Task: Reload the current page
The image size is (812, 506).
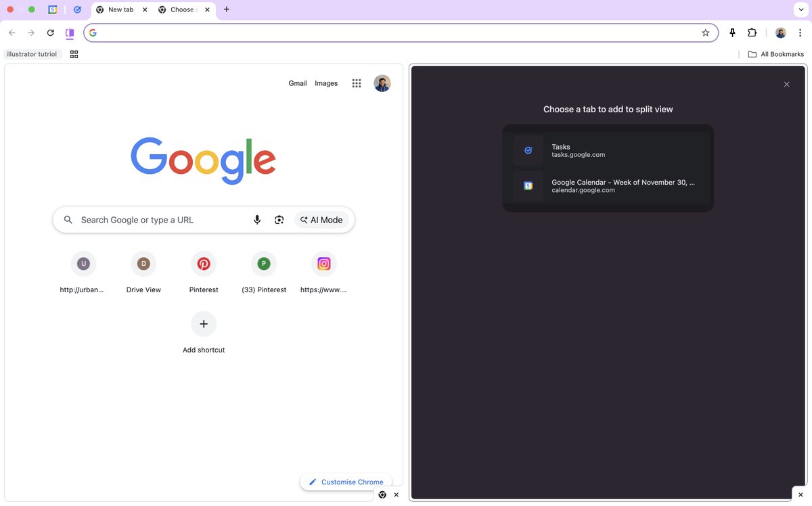Action: (x=50, y=32)
